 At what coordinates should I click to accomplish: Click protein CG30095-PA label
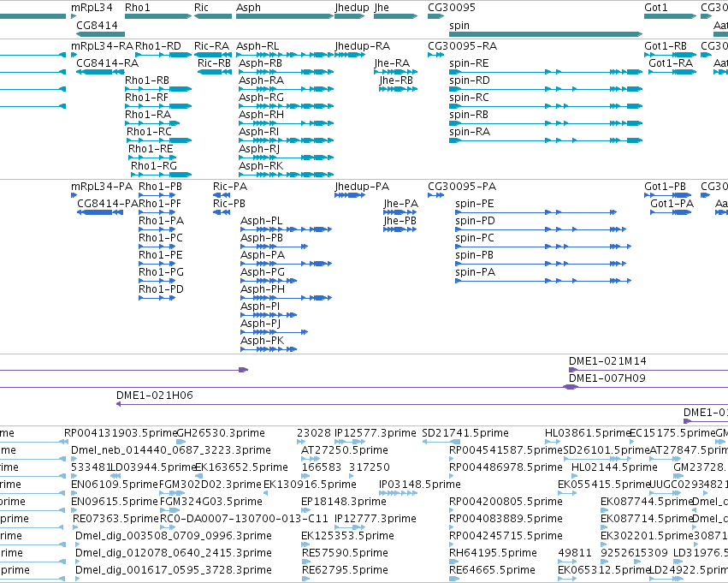(x=462, y=187)
